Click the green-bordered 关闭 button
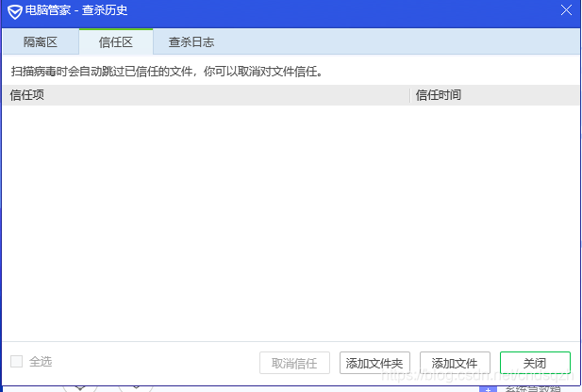 pyautogui.click(x=535, y=363)
